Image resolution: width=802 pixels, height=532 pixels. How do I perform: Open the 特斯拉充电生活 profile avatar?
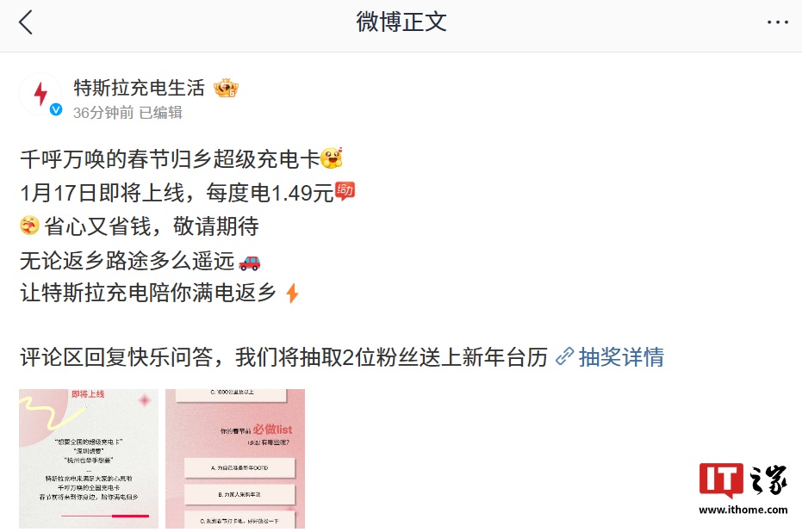coord(41,95)
